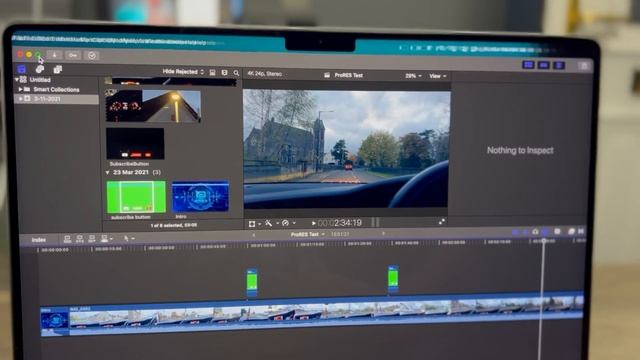Screen dimensions: 640x360
Task: Select the first green subscribe clip on timeline
Action: tap(252, 281)
